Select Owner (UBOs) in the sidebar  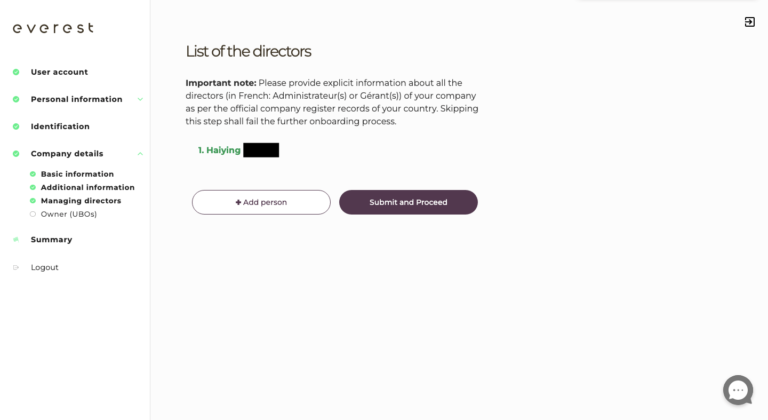(68, 214)
